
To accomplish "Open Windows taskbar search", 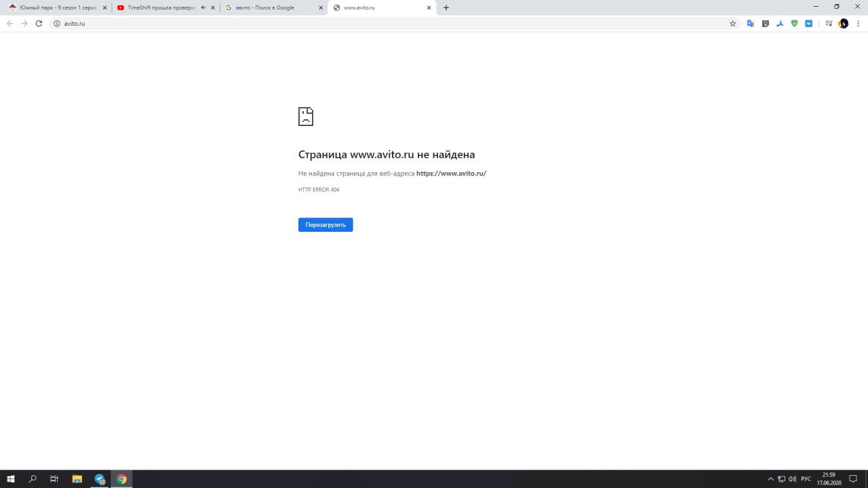I will [x=33, y=479].
